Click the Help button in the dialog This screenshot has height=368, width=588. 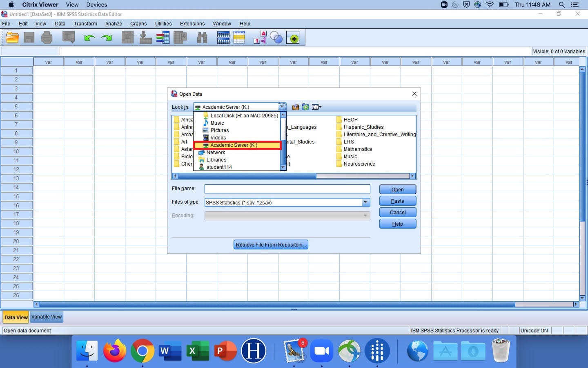(x=398, y=224)
